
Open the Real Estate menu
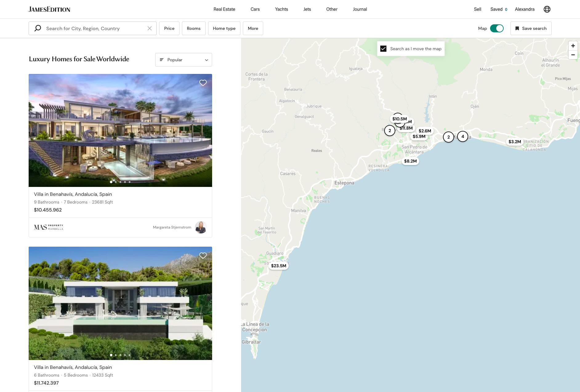point(224,9)
